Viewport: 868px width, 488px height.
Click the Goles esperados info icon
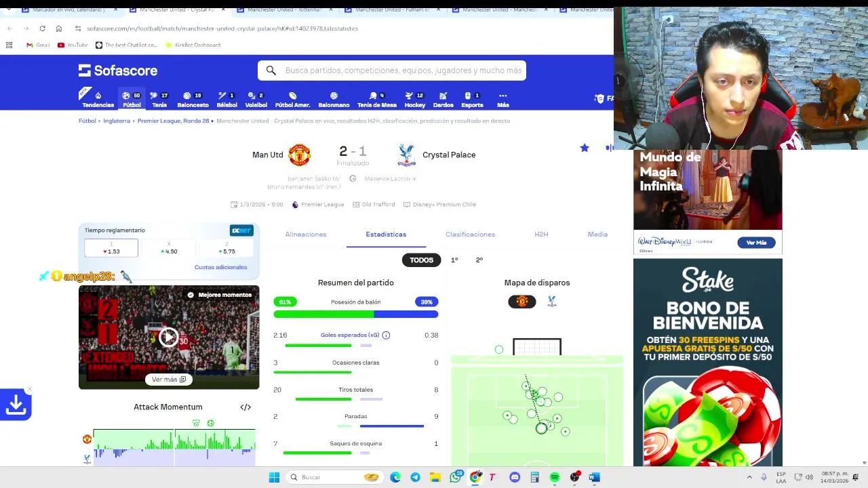click(x=386, y=335)
